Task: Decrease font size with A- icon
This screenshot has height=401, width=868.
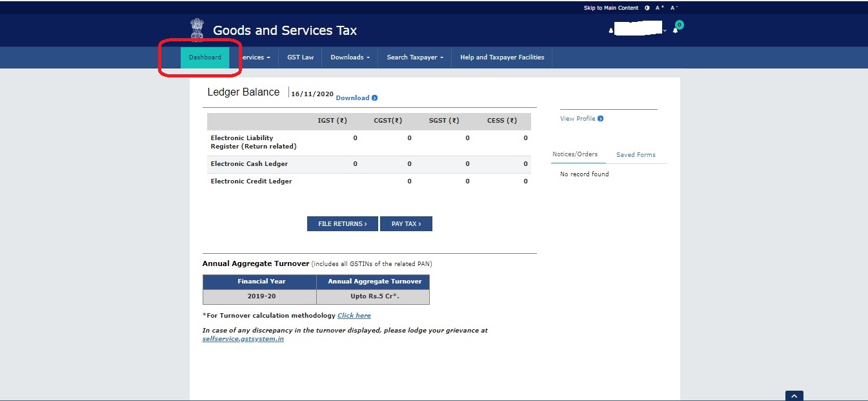Action: click(674, 8)
